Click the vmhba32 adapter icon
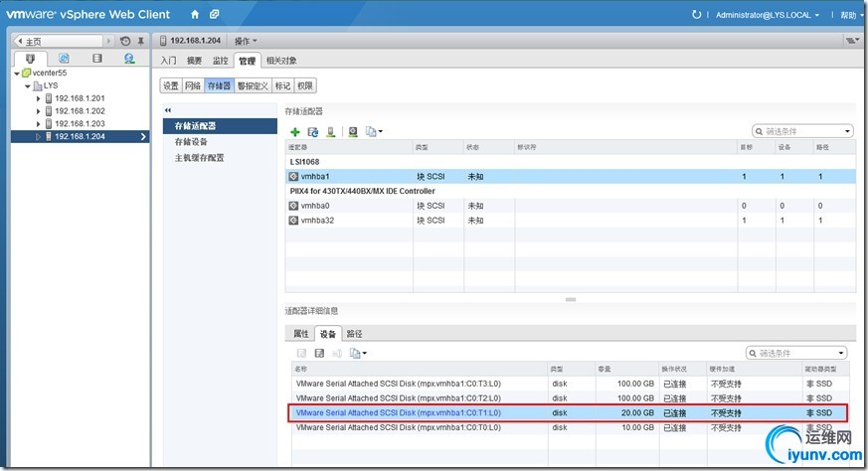 click(293, 221)
